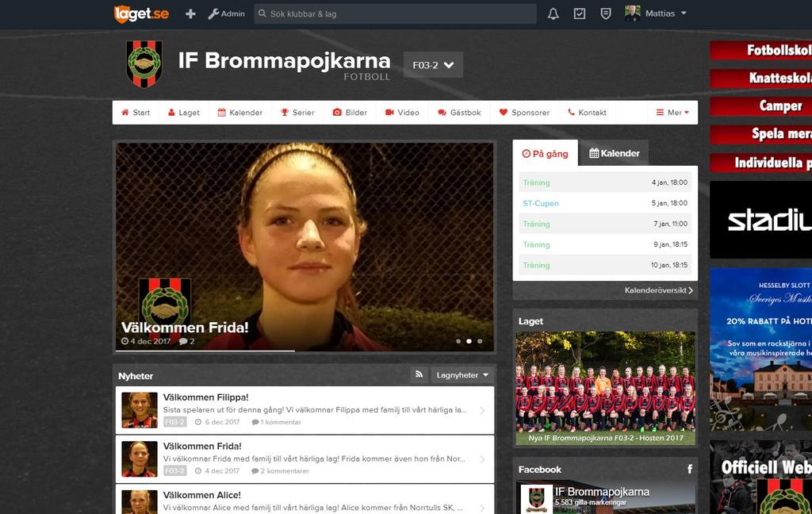
Task: Click Camper red banner
Action: [x=760, y=106]
